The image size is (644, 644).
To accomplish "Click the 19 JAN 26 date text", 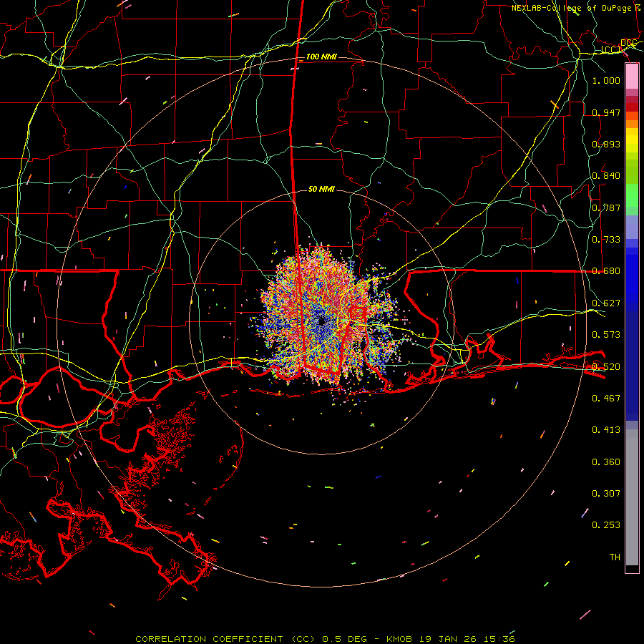I will pyautogui.click(x=449, y=639).
